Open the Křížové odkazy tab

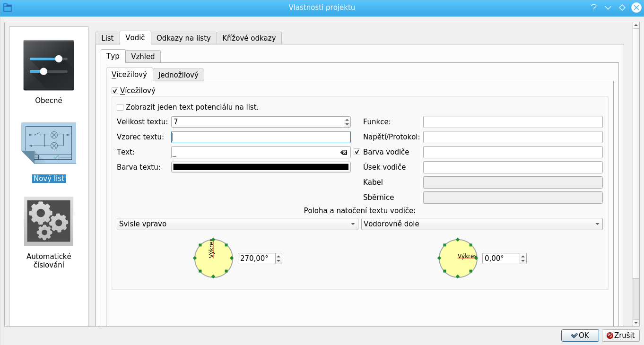pos(249,38)
